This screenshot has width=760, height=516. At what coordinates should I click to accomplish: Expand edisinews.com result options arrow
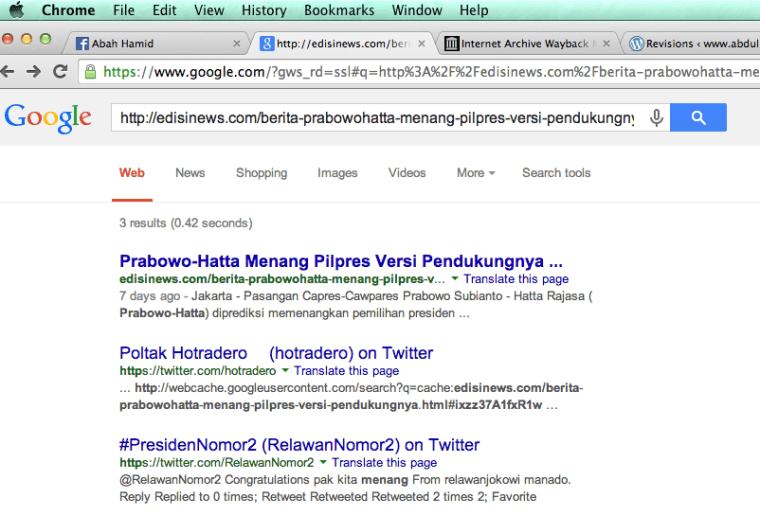point(455,279)
